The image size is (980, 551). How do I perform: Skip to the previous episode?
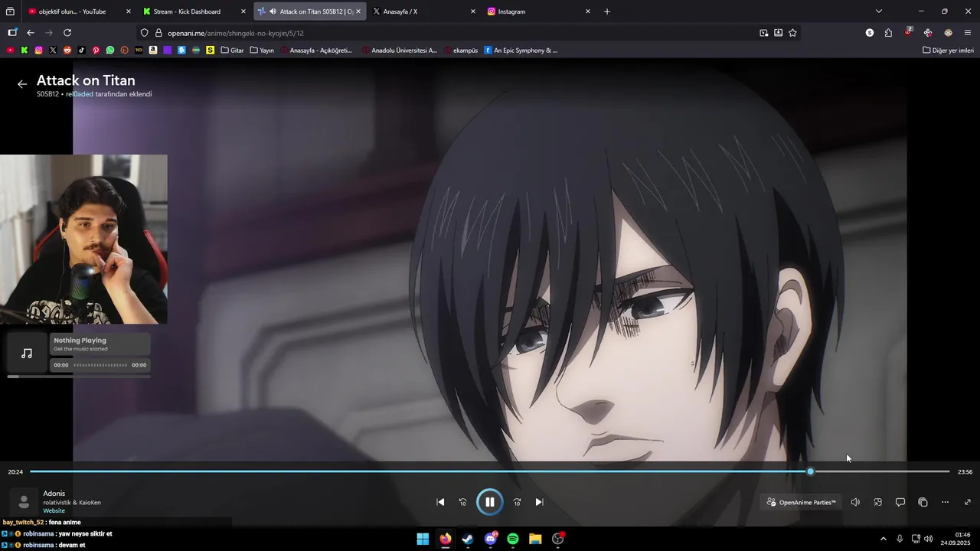pos(440,502)
